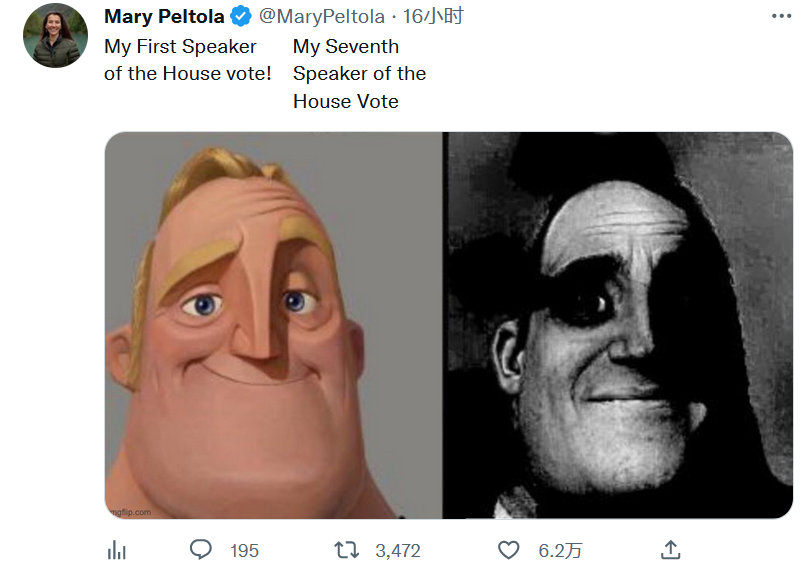Open the three-dot more options menu

pyautogui.click(x=781, y=17)
